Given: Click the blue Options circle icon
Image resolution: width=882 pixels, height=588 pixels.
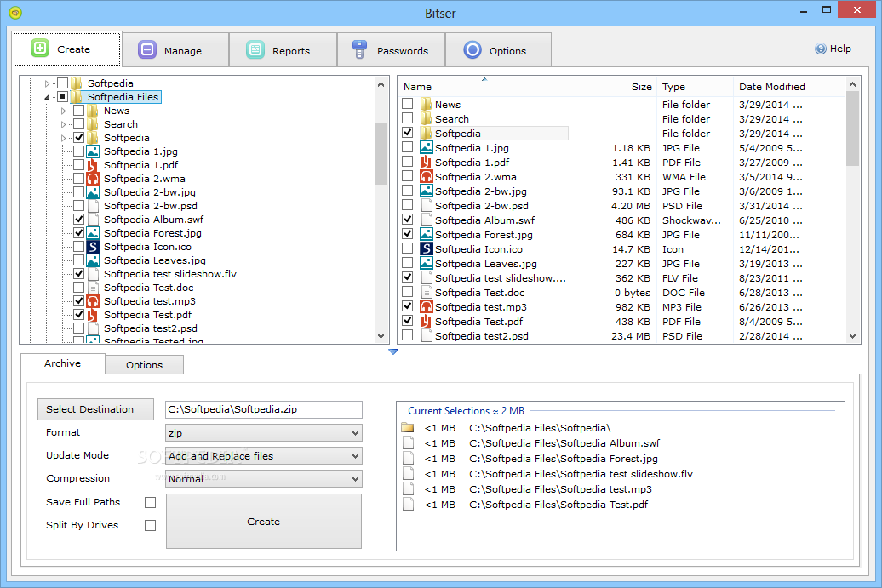Looking at the screenshot, I should coord(472,49).
